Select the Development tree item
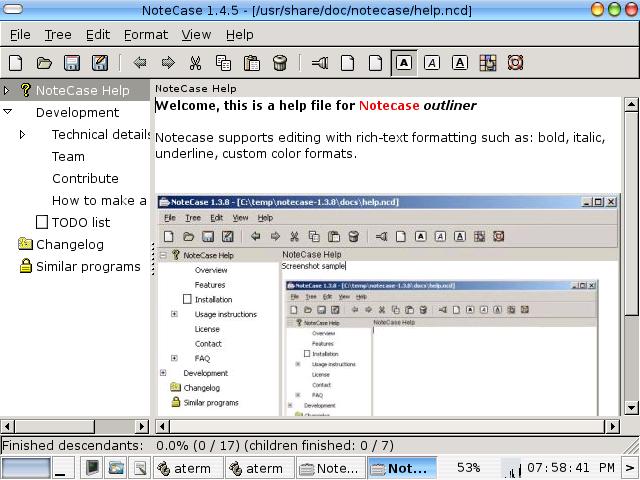Viewport: 640px width, 480px height. [78, 112]
